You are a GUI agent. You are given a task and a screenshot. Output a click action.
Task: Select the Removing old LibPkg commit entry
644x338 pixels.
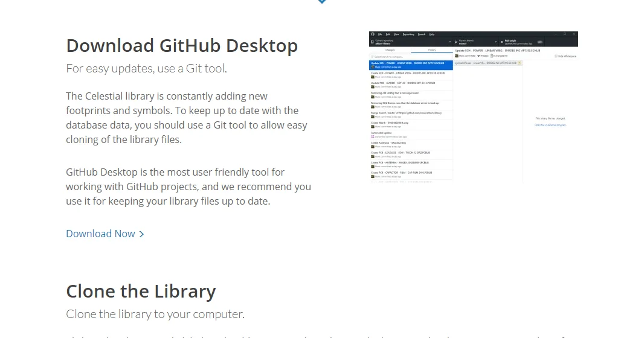(411, 95)
